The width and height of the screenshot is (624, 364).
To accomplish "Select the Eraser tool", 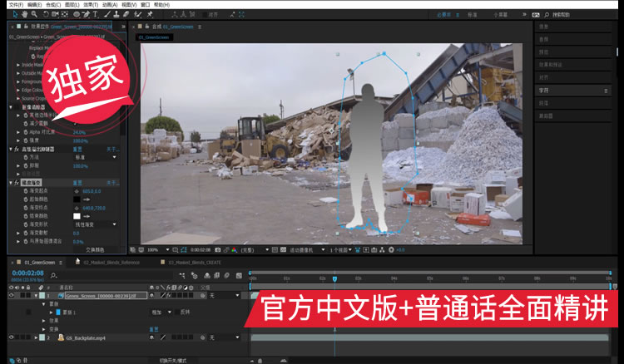I will coord(126,14).
